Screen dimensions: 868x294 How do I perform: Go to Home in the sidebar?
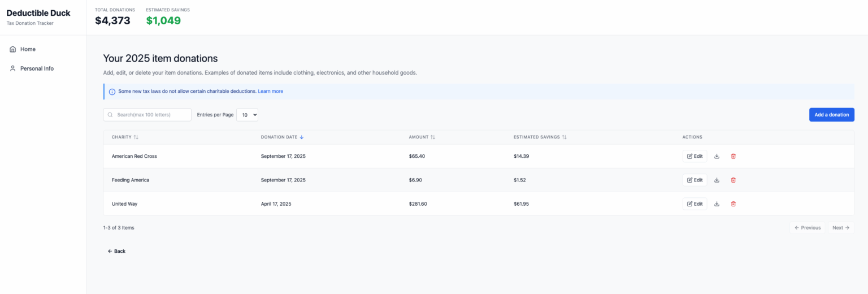[x=28, y=49]
